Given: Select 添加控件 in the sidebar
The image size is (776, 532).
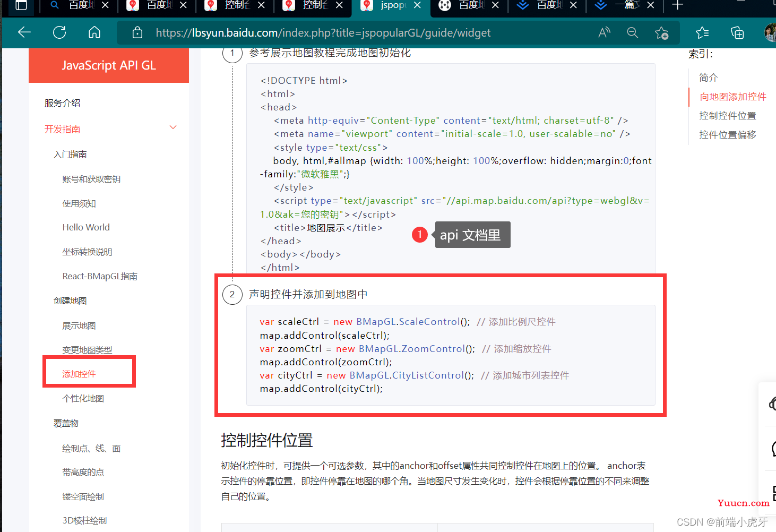Looking at the screenshot, I should [x=79, y=374].
